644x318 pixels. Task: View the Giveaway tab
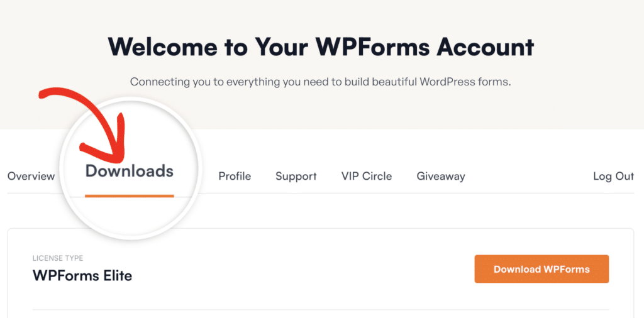click(440, 177)
